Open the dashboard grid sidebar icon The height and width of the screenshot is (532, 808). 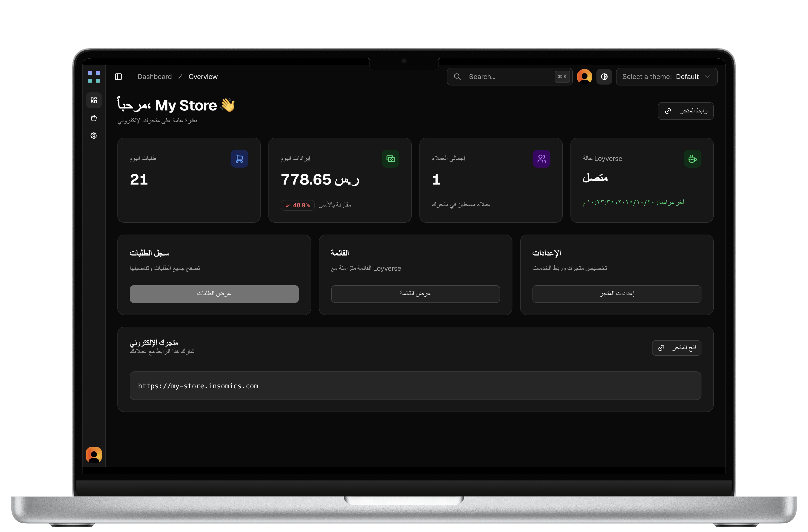(x=94, y=100)
